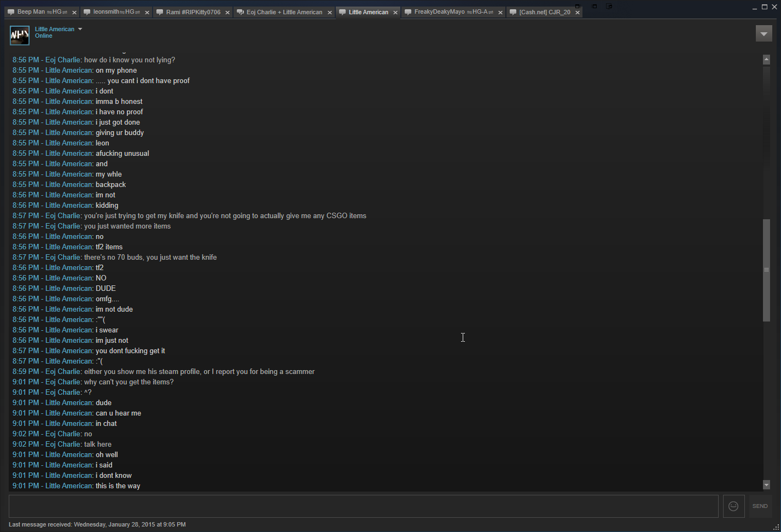Open the emoticon picker
The width and height of the screenshot is (781, 532).
[x=733, y=506]
